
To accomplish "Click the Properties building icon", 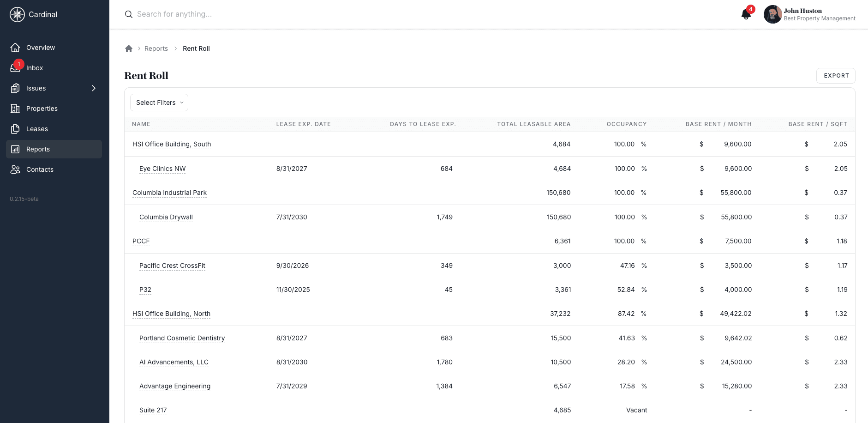I will coord(15,109).
